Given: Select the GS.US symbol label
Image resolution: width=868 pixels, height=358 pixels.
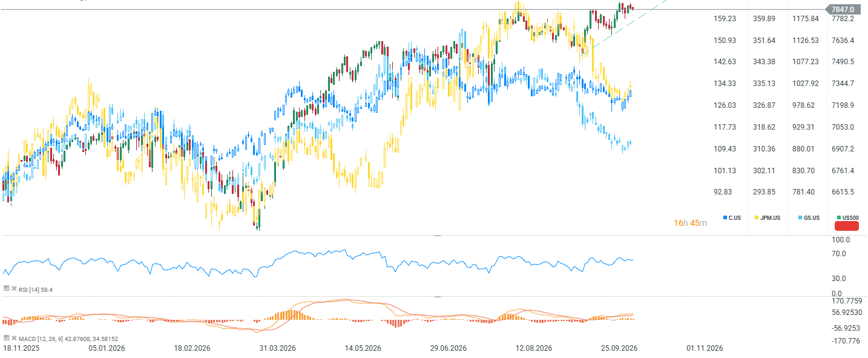Looking at the screenshot, I should (x=812, y=217).
